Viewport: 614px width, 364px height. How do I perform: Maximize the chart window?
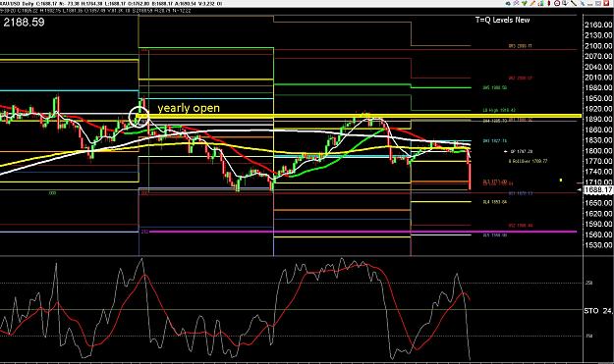coord(598,3)
